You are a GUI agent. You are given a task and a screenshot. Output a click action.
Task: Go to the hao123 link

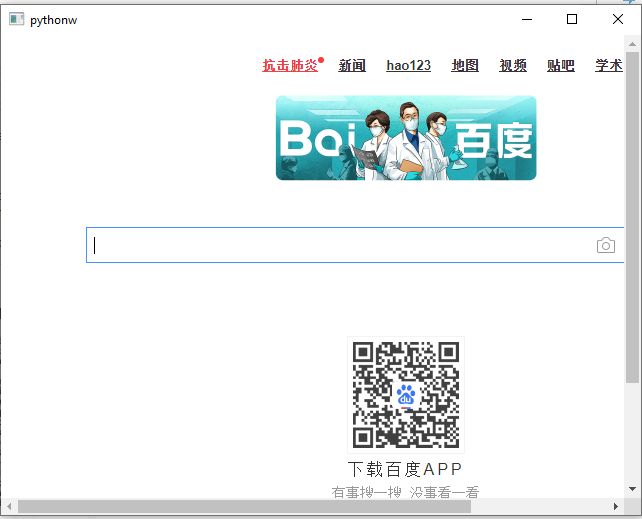tap(408, 65)
